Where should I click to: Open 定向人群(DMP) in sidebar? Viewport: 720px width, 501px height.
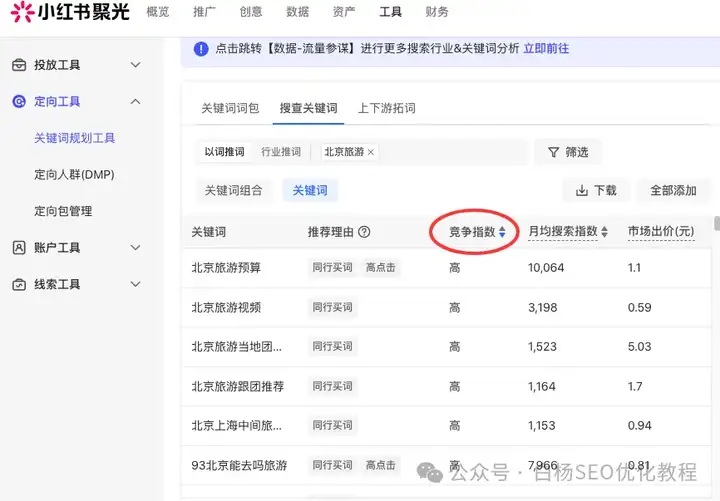tap(74, 175)
